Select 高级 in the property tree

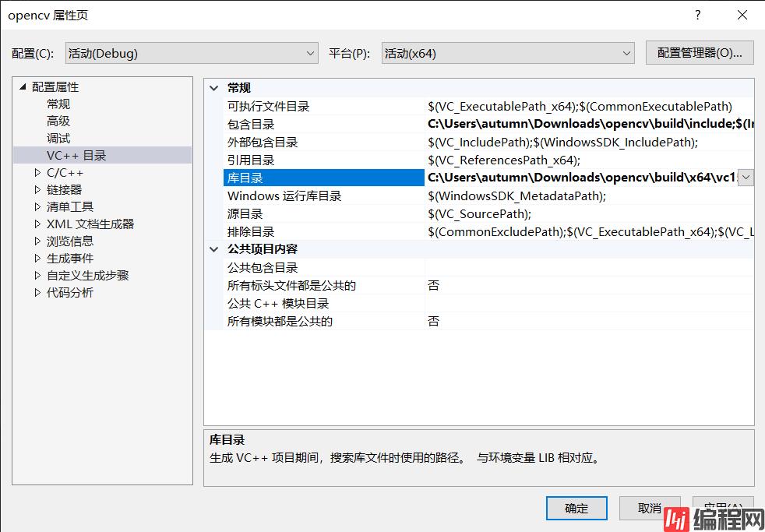coord(58,122)
